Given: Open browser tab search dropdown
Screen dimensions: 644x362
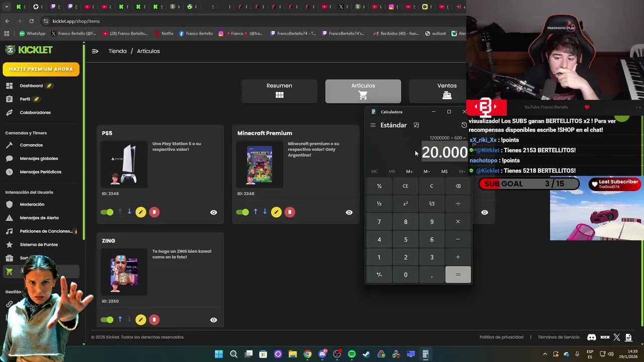Looking at the screenshot, I should (x=7, y=7).
